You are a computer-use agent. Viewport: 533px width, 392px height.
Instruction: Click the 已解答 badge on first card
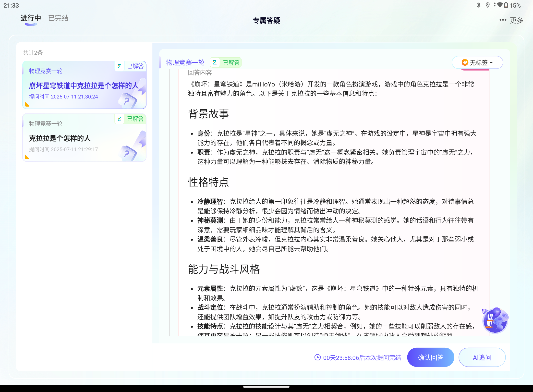[135, 66]
